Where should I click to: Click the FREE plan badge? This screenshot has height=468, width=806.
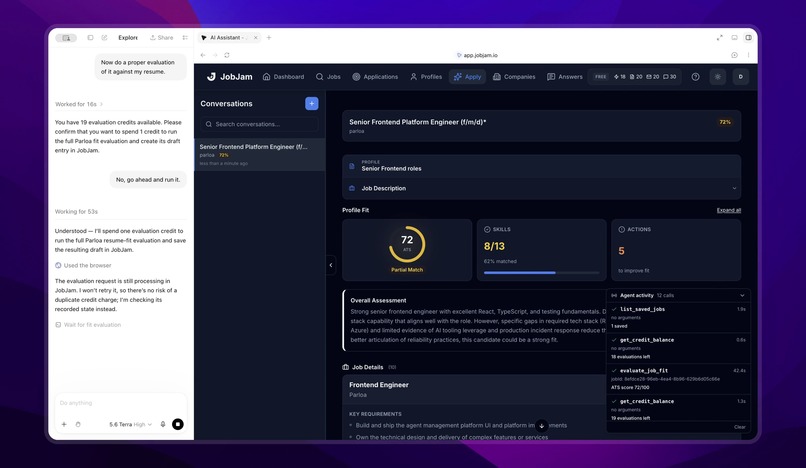(x=600, y=77)
